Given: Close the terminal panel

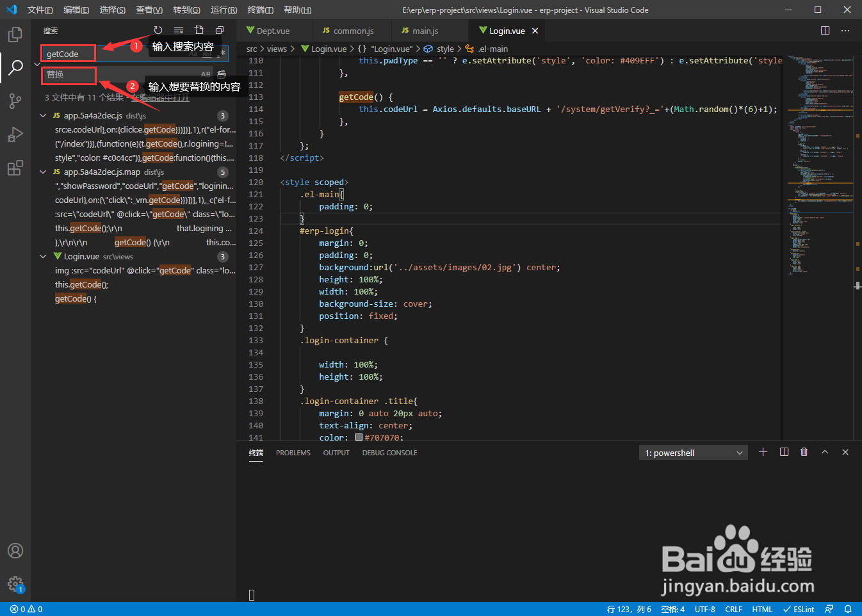Looking at the screenshot, I should pyautogui.click(x=845, y=452).
